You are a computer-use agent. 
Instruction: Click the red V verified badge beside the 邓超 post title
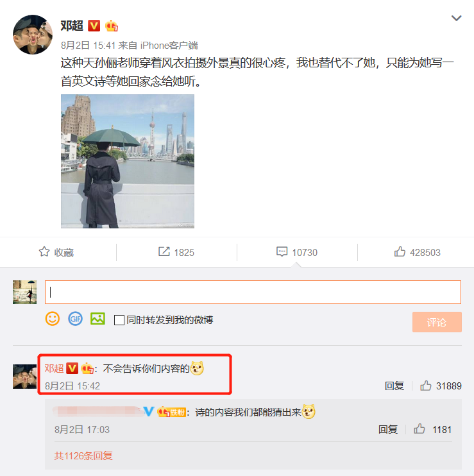(94, 26)
